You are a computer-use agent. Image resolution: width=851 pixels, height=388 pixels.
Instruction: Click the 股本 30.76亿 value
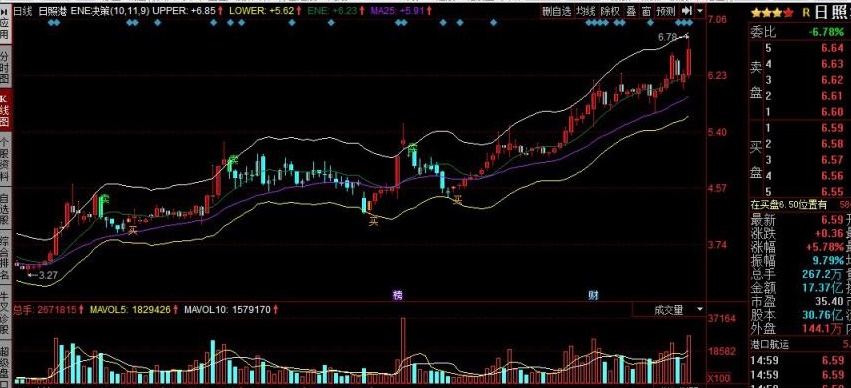[x=823, y=315]
